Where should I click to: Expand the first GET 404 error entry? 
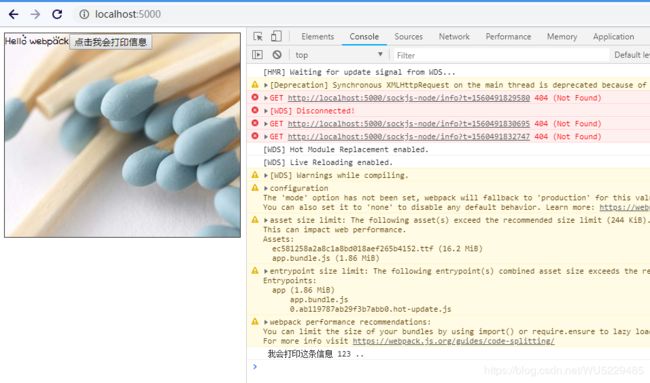click(266, 98)
